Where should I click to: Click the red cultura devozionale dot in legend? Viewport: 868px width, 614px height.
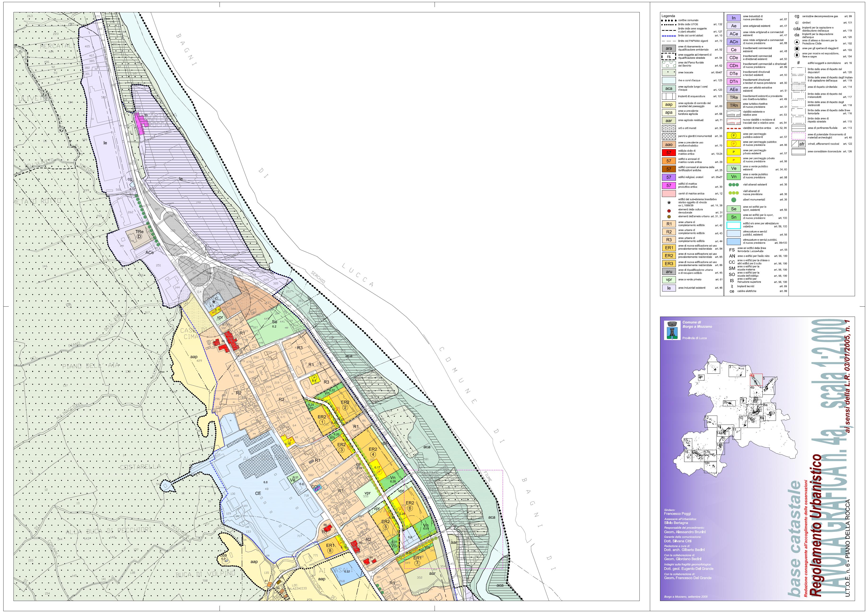tap(669, 211)
